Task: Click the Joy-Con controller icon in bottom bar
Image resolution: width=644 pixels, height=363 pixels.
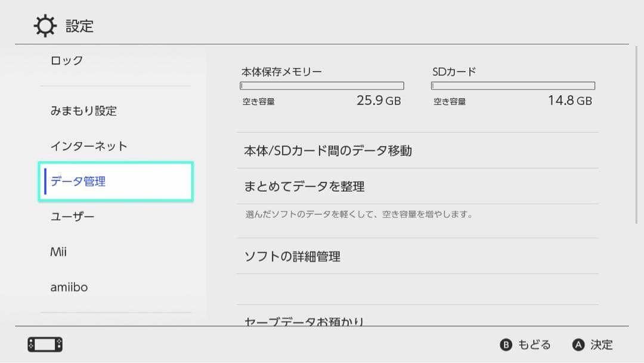Action: 44,344
